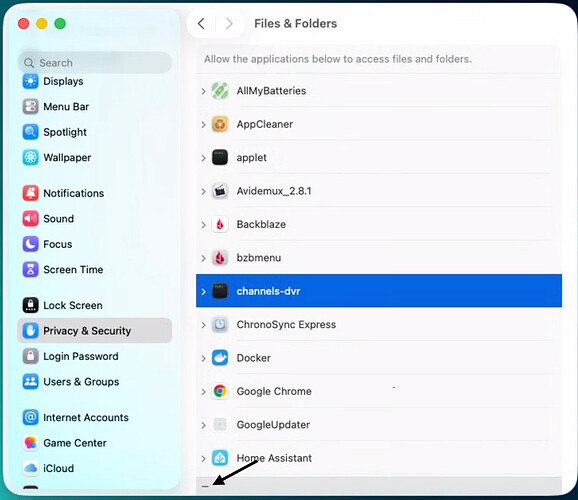Image resolution: width=578 pixels, height=500 pixels.
Task: Click the AllMyBatteries icon
Action: click(x=220, y=91)
